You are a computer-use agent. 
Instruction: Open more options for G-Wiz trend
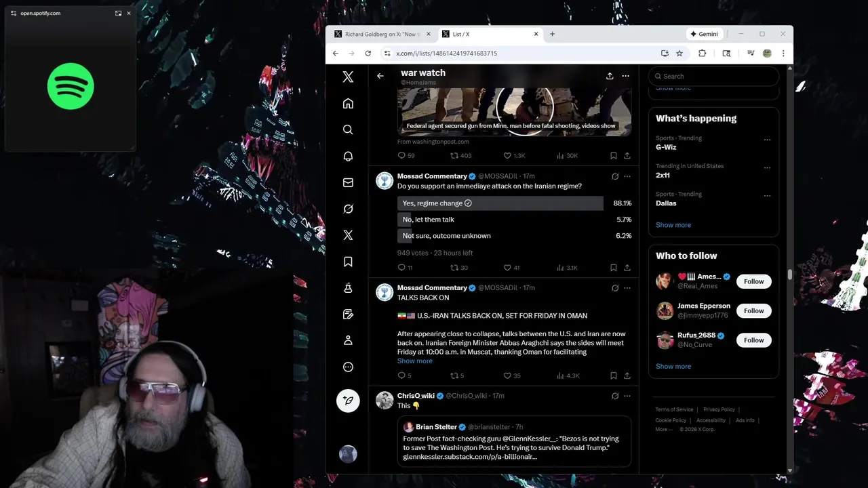[767, 140]
